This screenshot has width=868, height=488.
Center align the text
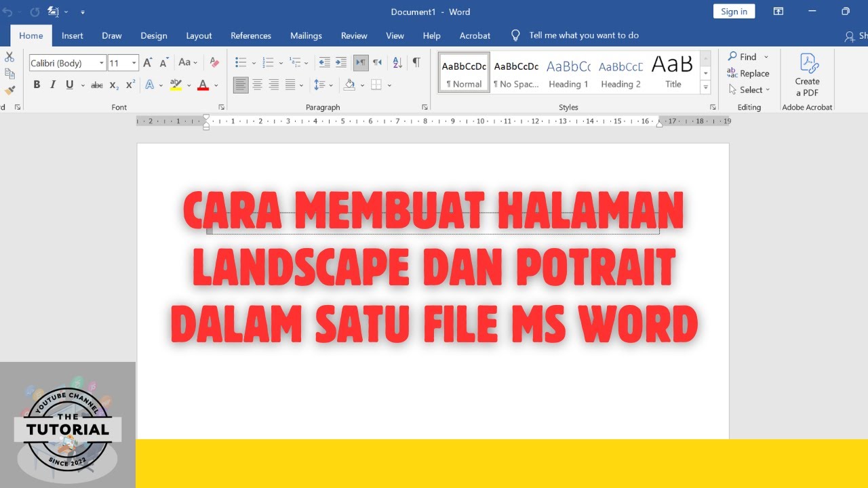[x=258, y=85]
